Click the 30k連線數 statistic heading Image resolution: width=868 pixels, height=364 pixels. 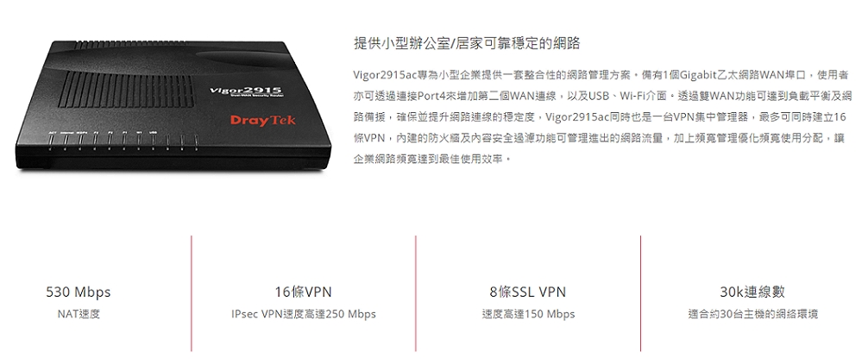click(752, 292)
